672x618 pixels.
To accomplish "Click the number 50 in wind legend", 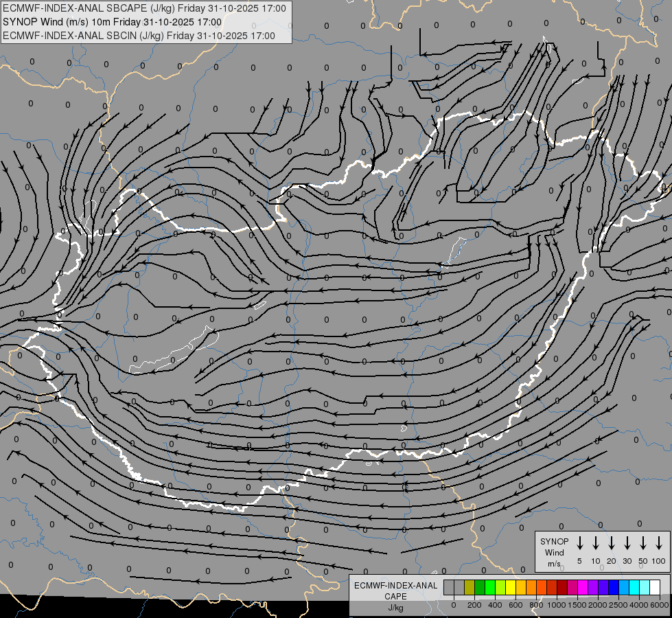I will (643, 561).
